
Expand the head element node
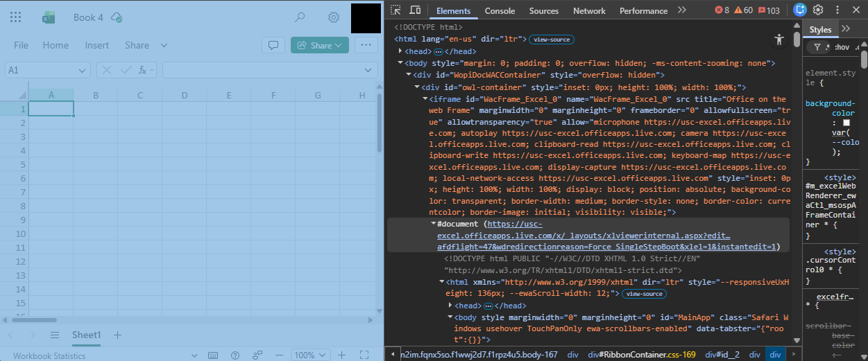[x=400, y=51]
